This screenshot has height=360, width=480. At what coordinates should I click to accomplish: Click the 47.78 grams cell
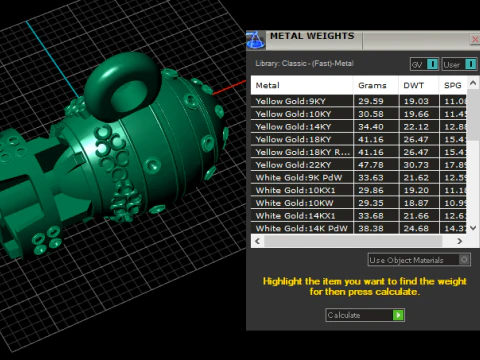pos(376,165)
